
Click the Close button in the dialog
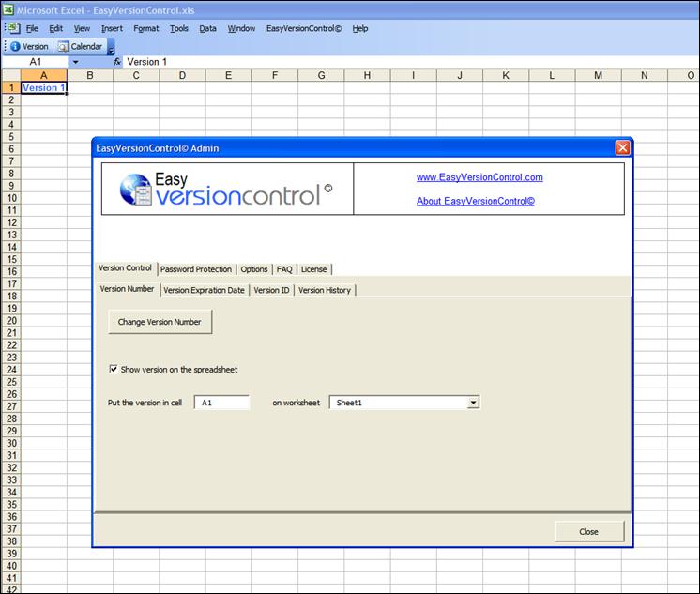pos(589,531)
